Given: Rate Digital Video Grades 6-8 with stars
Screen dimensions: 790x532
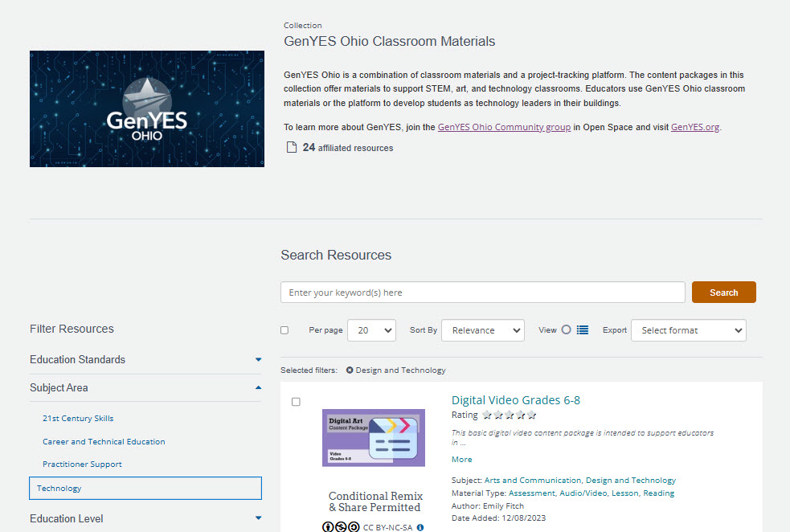Looking at the screenshot, I should 509,415.
